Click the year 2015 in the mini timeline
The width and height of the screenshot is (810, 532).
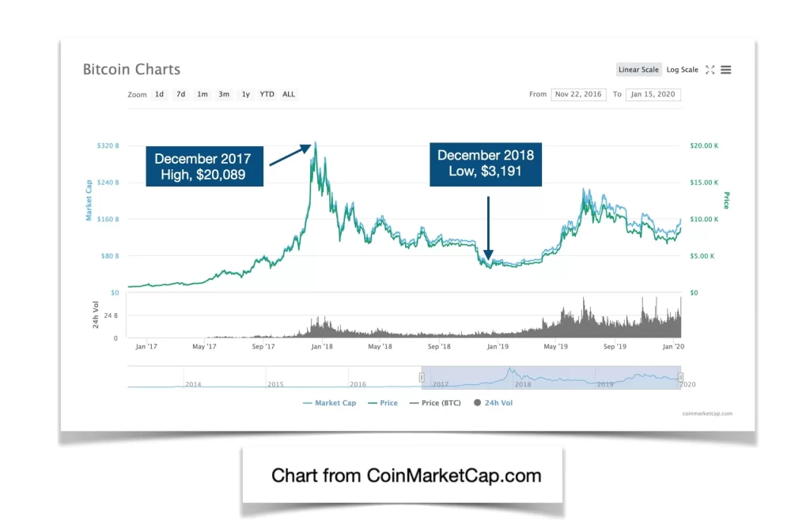pyautogui.click(x=275, y=383)
